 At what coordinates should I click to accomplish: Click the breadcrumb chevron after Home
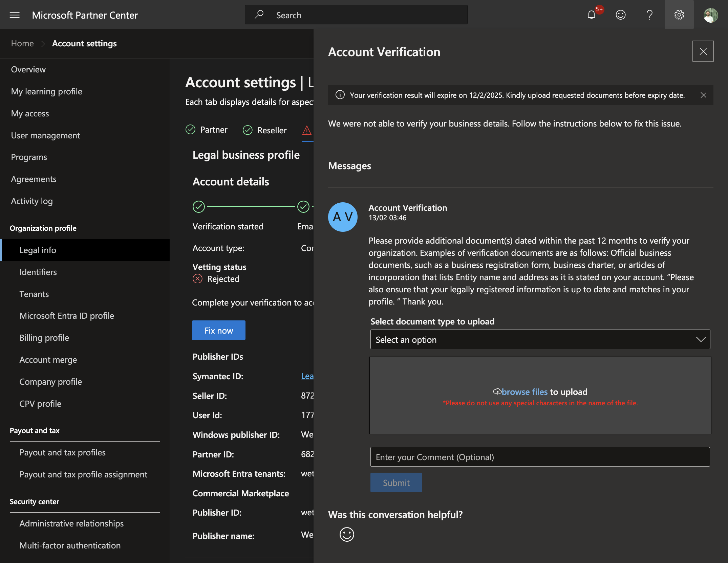pos(43,44)
